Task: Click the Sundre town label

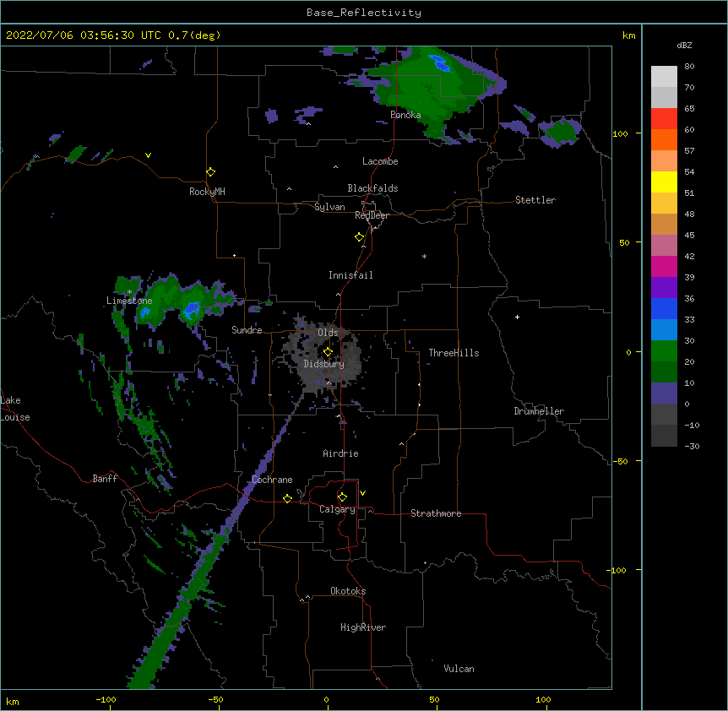Action: [247, 330]
